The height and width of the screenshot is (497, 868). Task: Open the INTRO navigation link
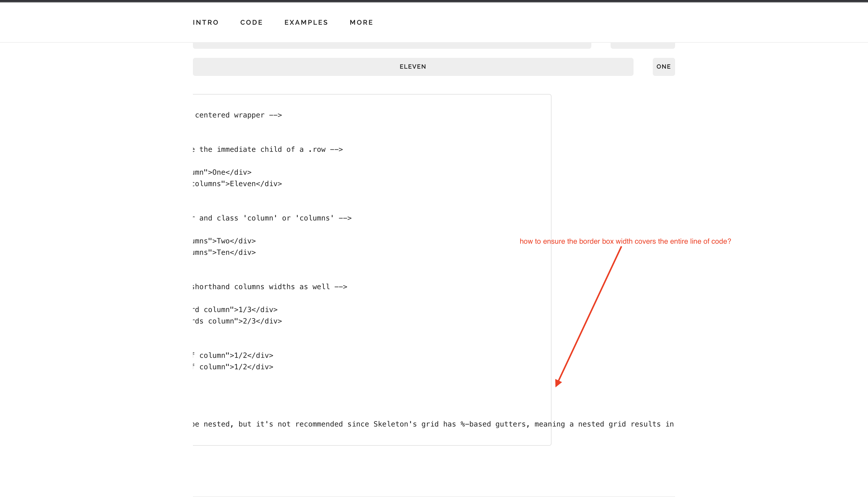coord(206,23)
